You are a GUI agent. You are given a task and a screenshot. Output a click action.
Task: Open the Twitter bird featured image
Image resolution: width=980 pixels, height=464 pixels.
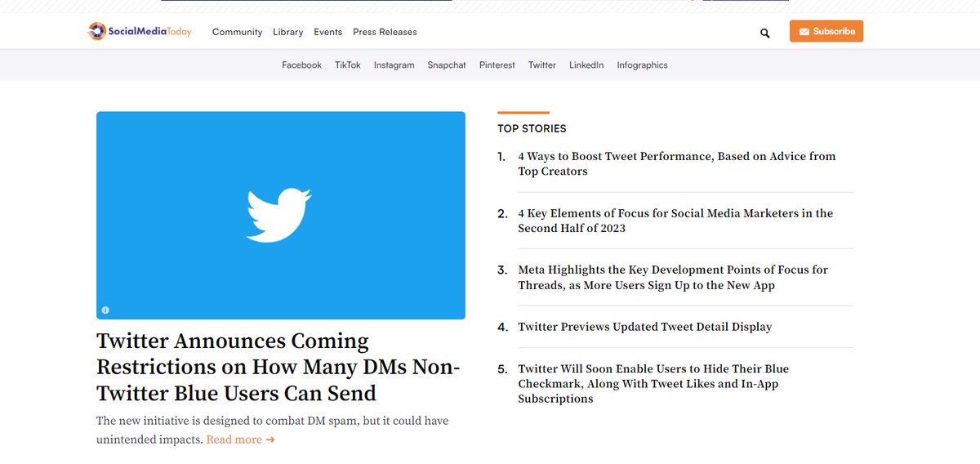click(281, 216)
